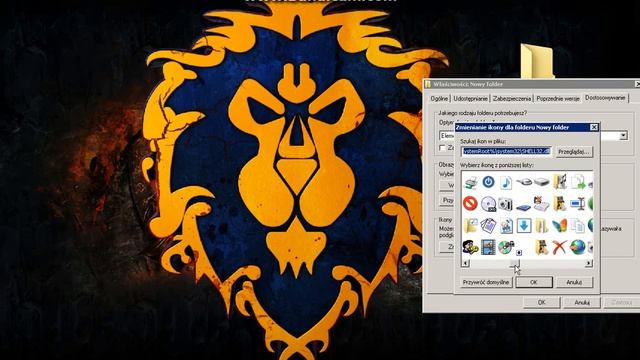Select the picture file icon
Viewport: 640px width, 360px height.
coord(506,226)
